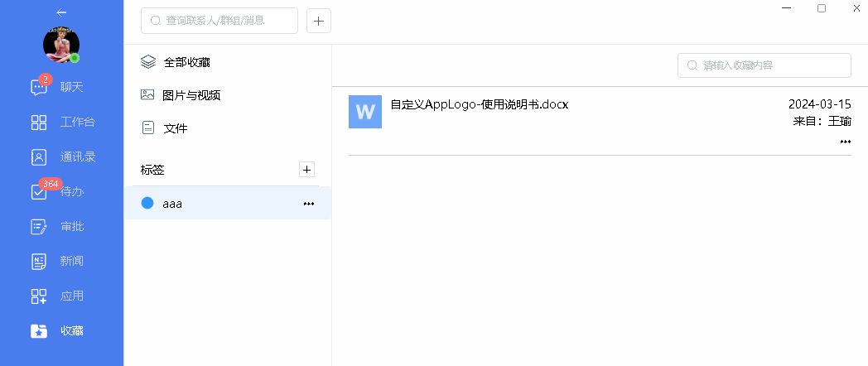Open 待办 to-do list
Screen dimensions: 868x366
(x=61, y=191)
